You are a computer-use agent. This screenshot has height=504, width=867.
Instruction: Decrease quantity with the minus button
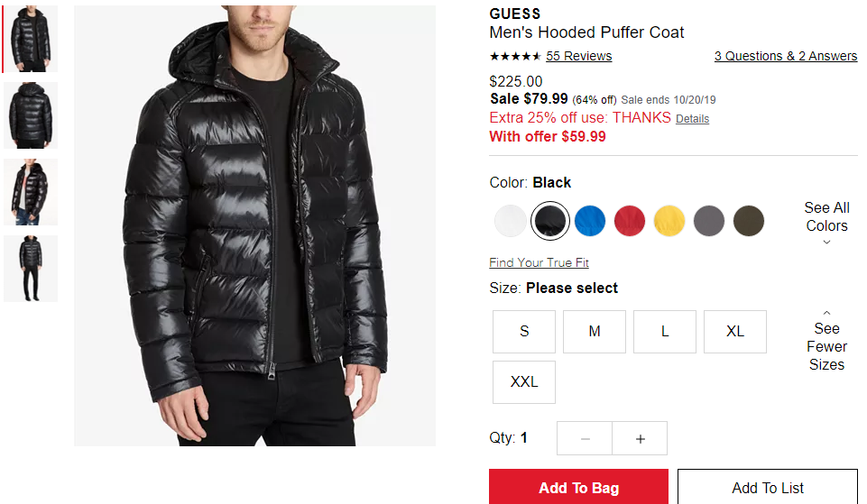click(x=585, y=438)
